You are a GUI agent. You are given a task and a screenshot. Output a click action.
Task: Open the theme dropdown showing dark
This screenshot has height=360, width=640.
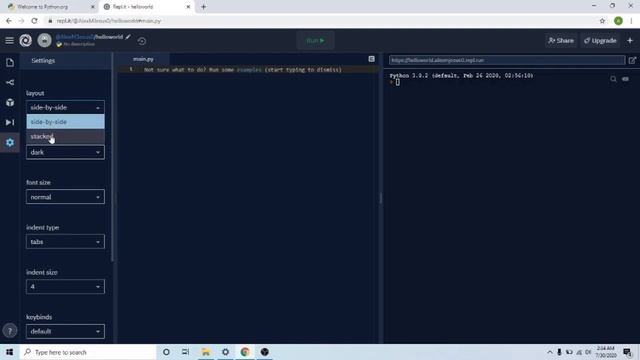[65, 152]
